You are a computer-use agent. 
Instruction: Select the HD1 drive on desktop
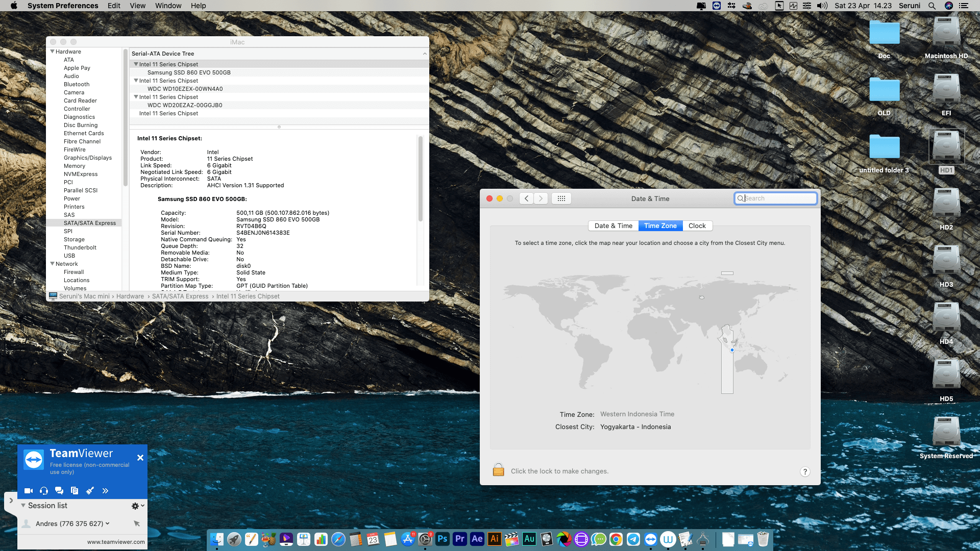tap(946, 152)
